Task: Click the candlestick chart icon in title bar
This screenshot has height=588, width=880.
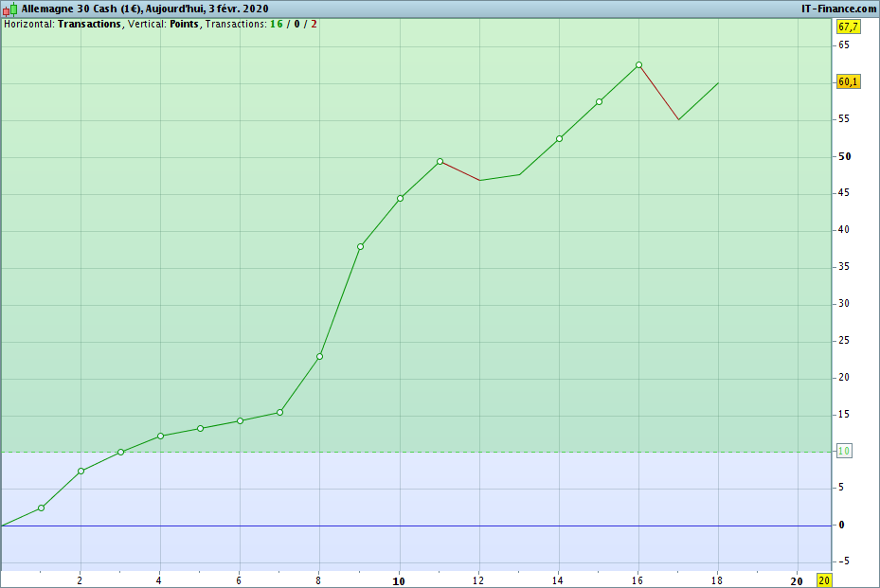Action: [9, 9]
